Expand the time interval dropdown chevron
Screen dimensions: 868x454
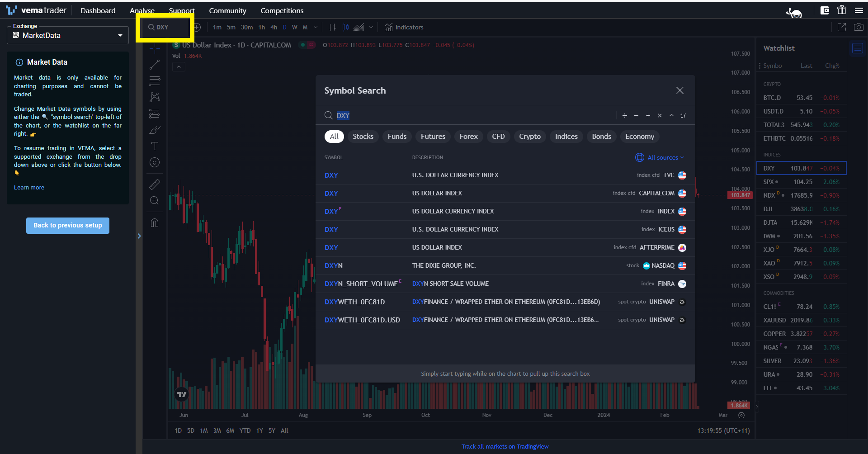coord(316,27)
